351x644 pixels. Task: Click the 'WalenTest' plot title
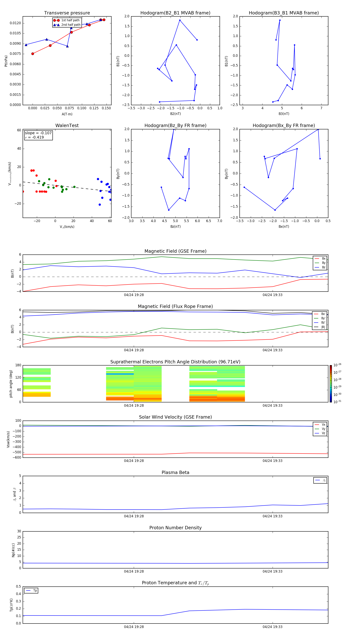pyautogui.click(x=67, y=125)
